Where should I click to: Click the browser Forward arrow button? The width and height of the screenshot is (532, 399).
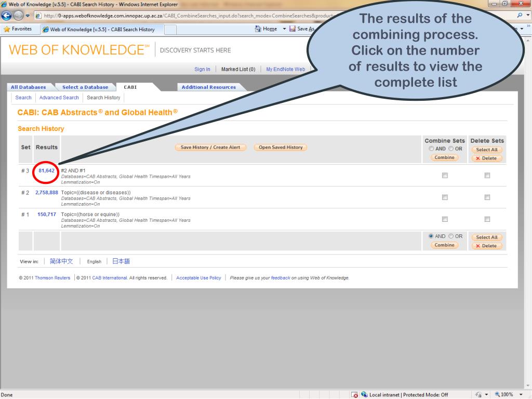(18, 16)
